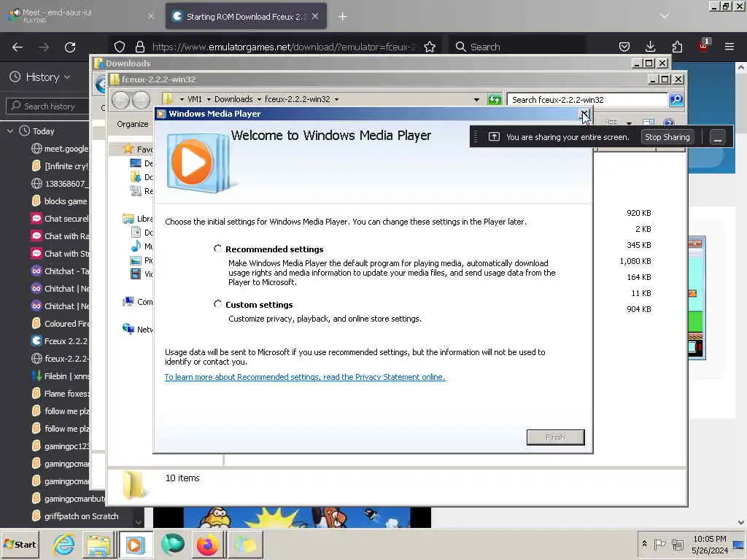Viewport: 747px width, 560px height.
Task: Open the Firefox extensions puzzle icon
Action: pyautogui.click(x=677, y=47)
